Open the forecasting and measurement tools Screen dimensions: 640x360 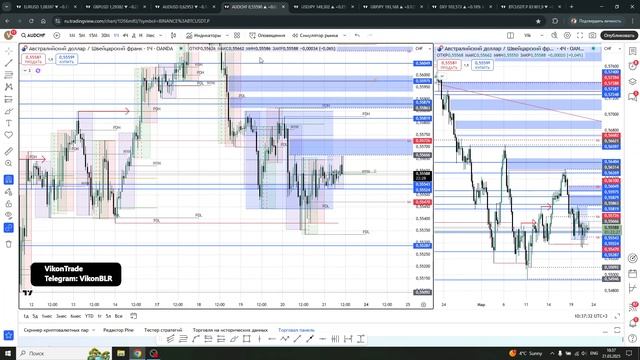click(x=9, y=99)
